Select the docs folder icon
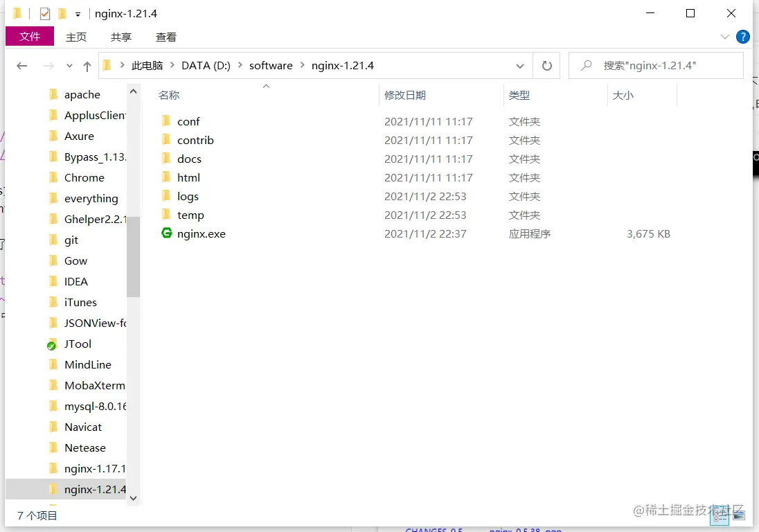 166,159
